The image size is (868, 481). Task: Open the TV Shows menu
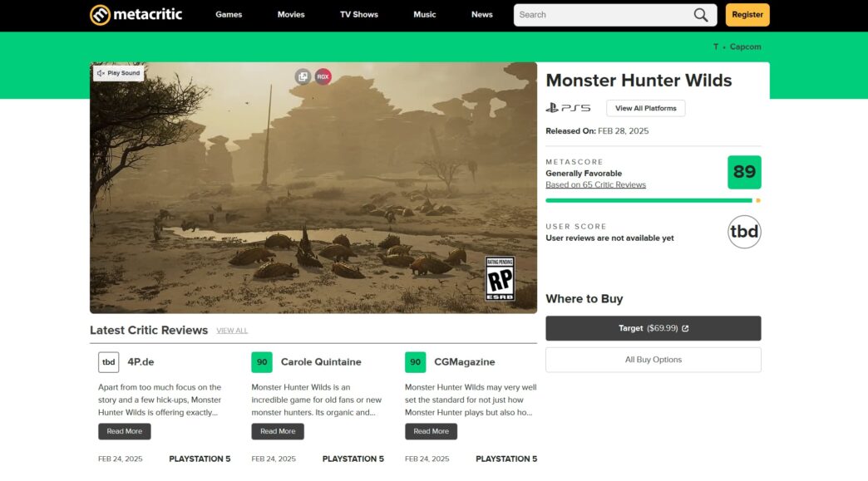(x=359, y=15)
